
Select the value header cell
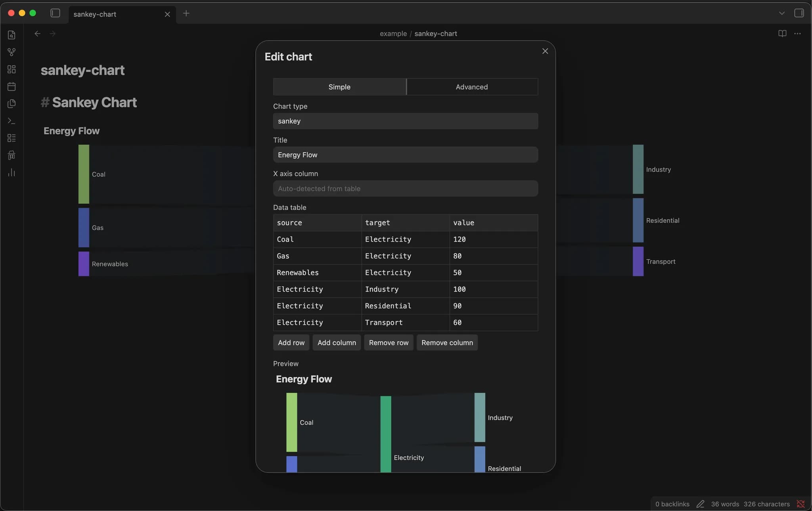(494, 223)
